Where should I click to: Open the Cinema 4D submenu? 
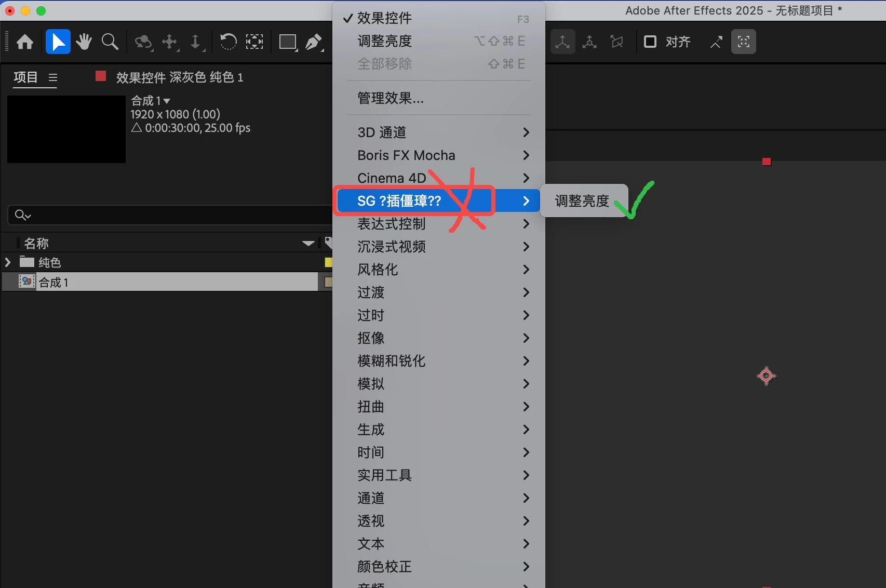click(439, 178)
